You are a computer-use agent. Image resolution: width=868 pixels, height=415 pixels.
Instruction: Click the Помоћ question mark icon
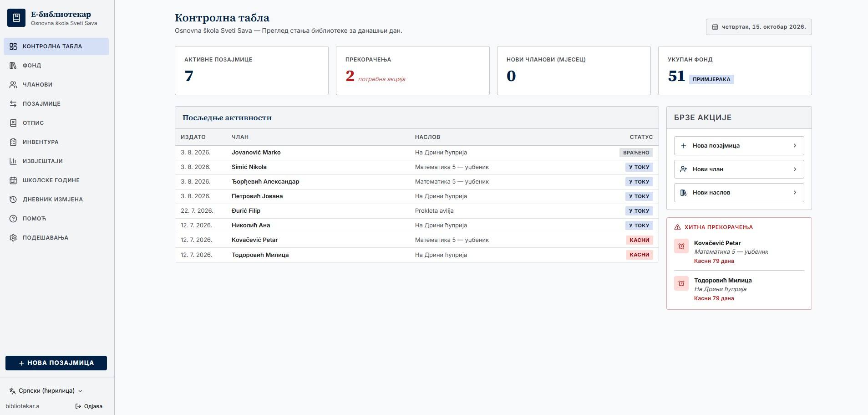[13, 219]
